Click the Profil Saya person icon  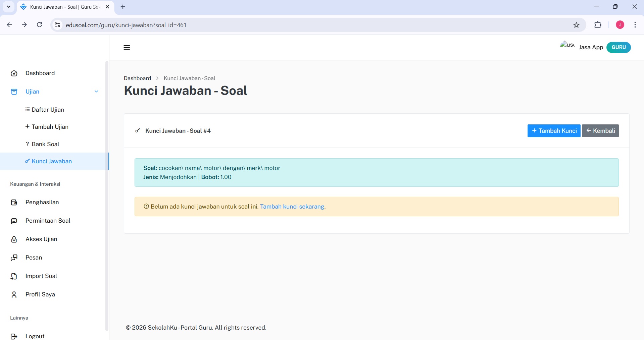pyautogui.click(x=14, y=295)
